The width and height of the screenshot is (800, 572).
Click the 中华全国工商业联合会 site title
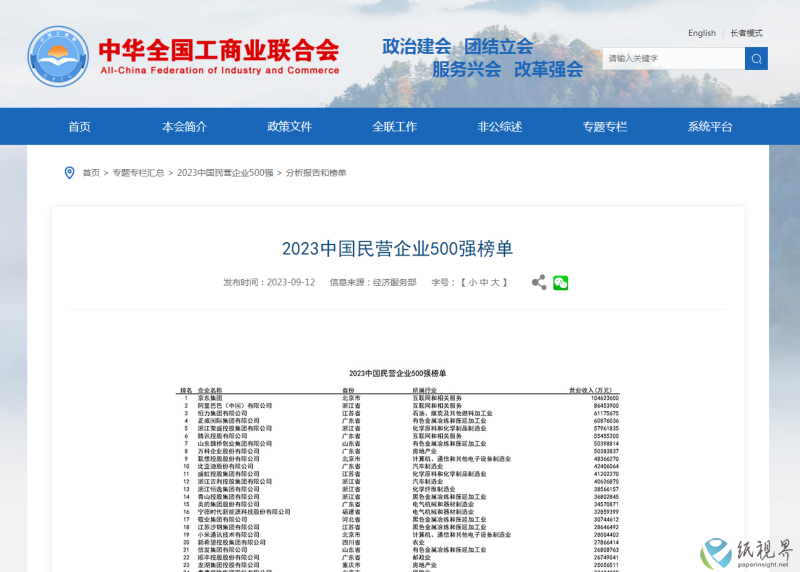219,50
